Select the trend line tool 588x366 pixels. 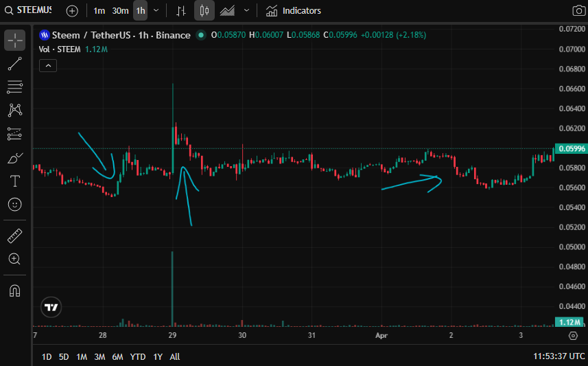click(x=15, y=64)
